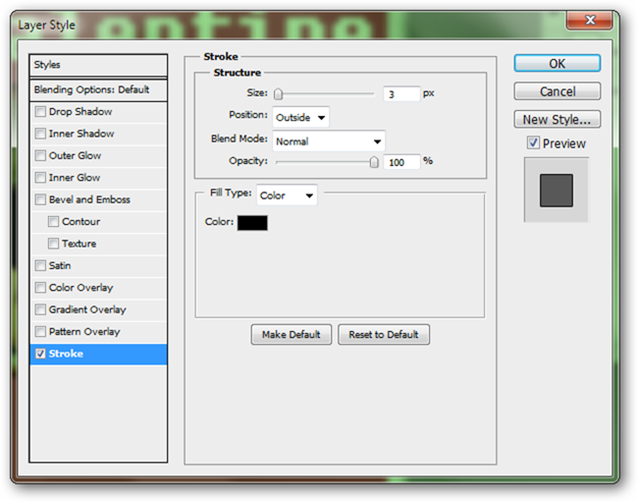Screen dimensions: 638x502
Task: Select the Contour label
Action: coord(81,221)
